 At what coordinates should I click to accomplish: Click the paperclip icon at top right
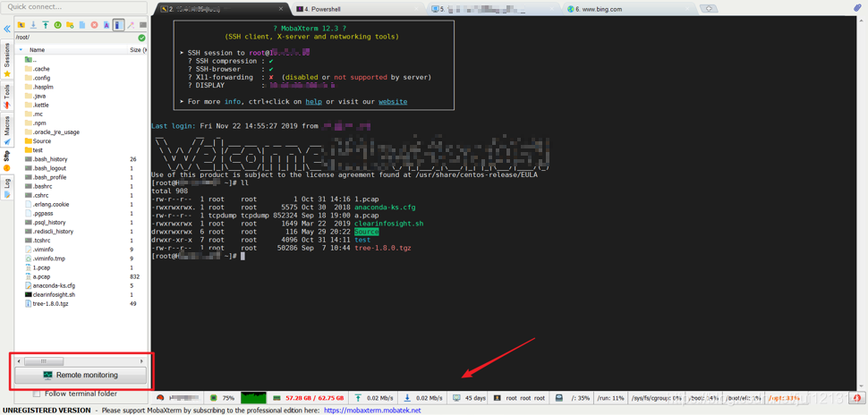coord(858,7)
